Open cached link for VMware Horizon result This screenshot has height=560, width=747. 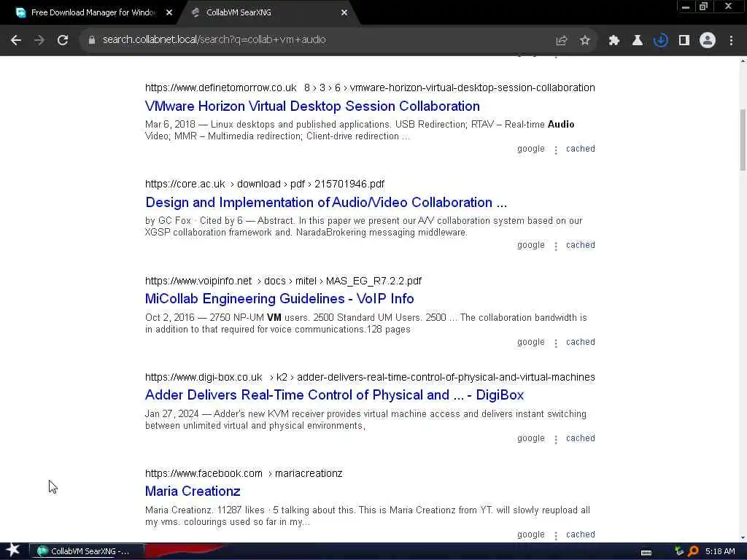pyautogui.click(x=580, y=149)
